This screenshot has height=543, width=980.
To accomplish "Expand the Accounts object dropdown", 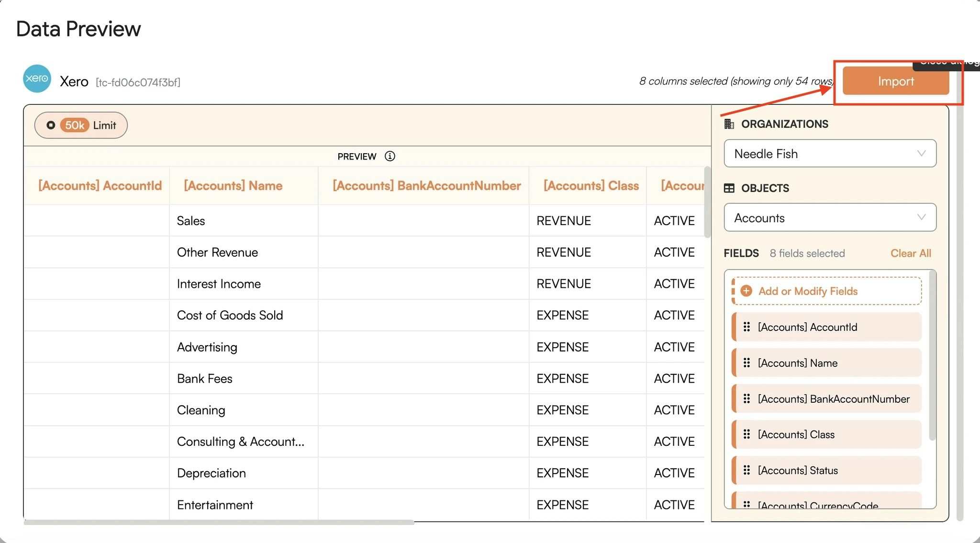I will (x=830, y=218).
